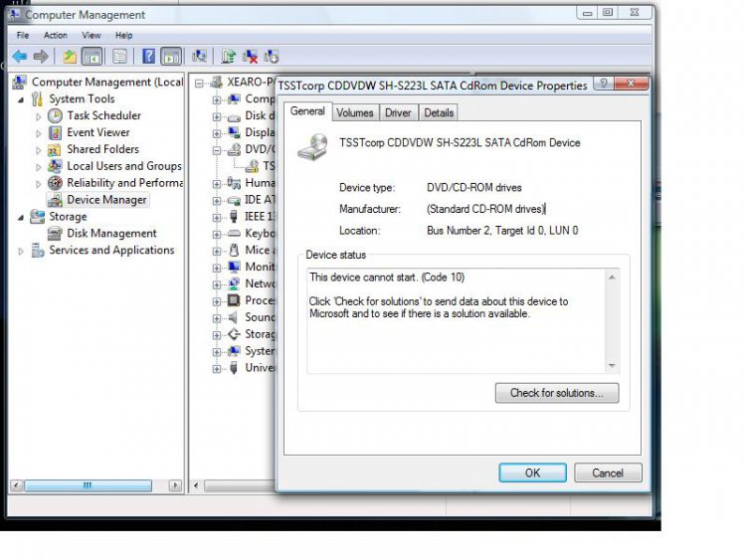The width and height of the screenshot is (746, 560).
Task: Click the dialog's question mark help button
Action: pyautogui.click(x=604, y=84)
